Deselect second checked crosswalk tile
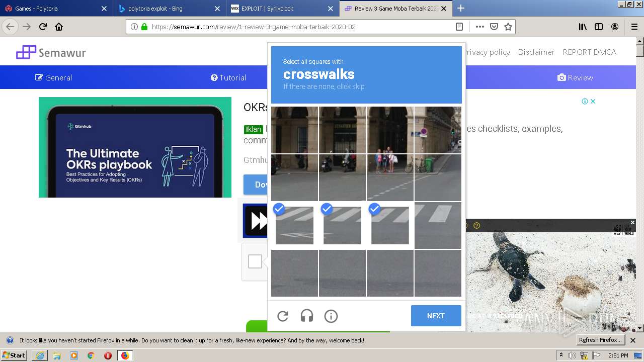The image size is (644, 362). click(x=342, y=225)
